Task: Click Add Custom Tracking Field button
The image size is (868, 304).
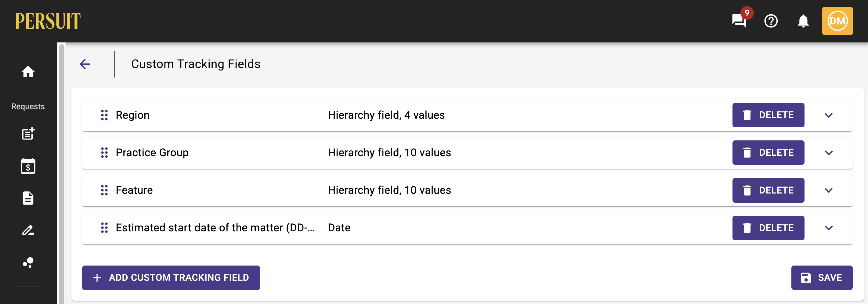Action: coord(171,278)
